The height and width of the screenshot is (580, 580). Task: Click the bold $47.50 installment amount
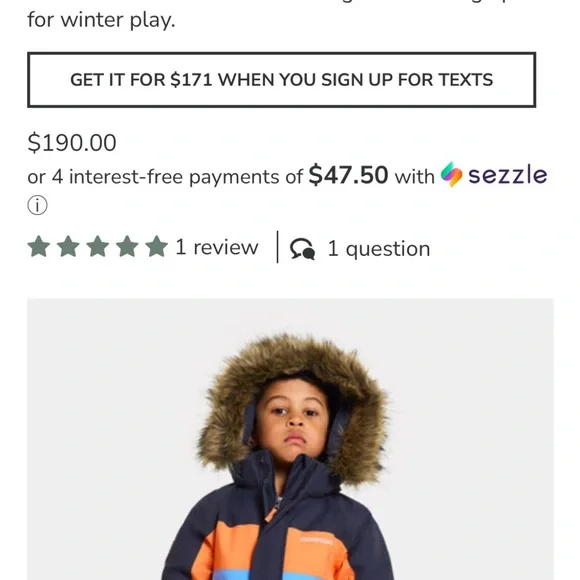pos(348,175)
